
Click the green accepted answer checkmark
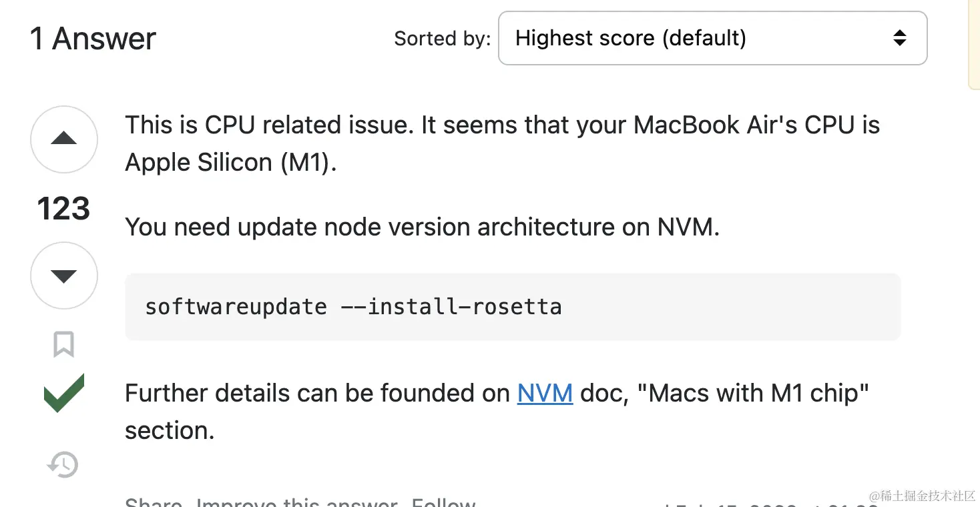[x=64, y=393]
